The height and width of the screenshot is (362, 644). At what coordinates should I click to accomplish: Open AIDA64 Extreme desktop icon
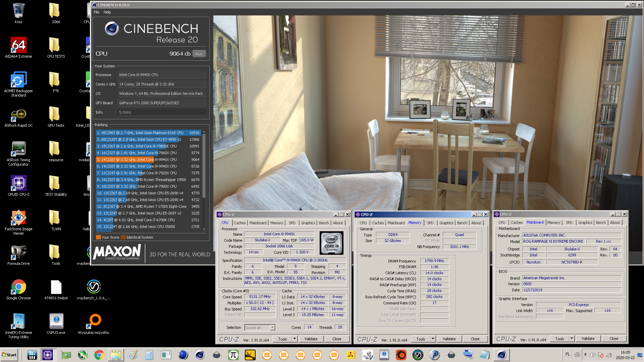18,48
